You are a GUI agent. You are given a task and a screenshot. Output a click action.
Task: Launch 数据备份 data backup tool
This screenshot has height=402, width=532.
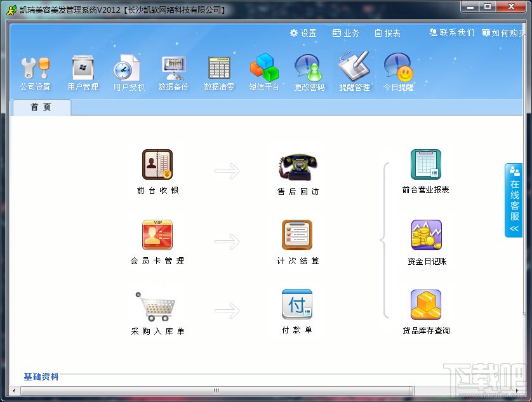(173, 72)
